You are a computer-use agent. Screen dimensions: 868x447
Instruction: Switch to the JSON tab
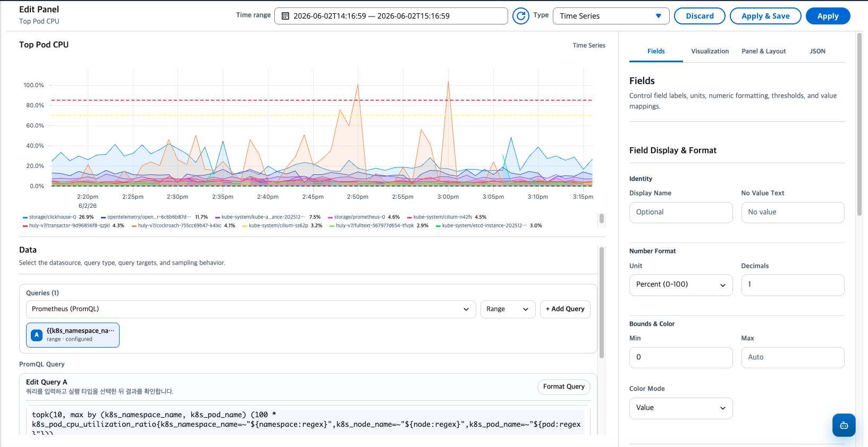pyautogui.click(x=818, y=51)
